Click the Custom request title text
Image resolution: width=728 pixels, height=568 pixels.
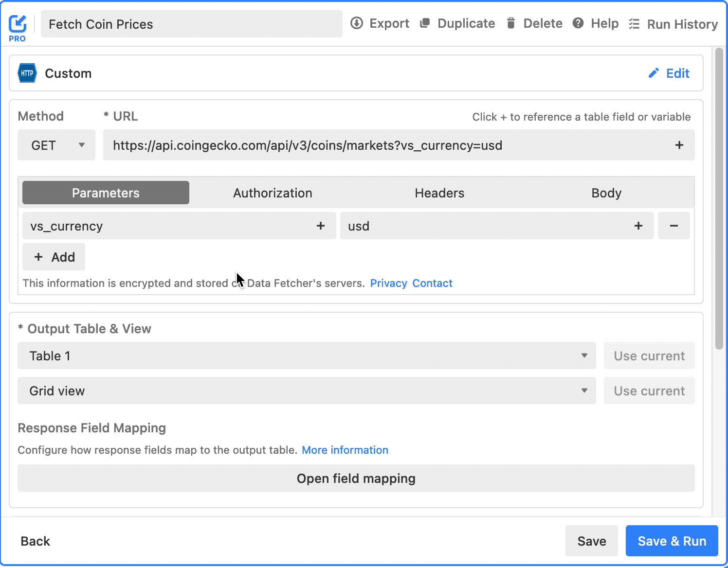(68, 73)
